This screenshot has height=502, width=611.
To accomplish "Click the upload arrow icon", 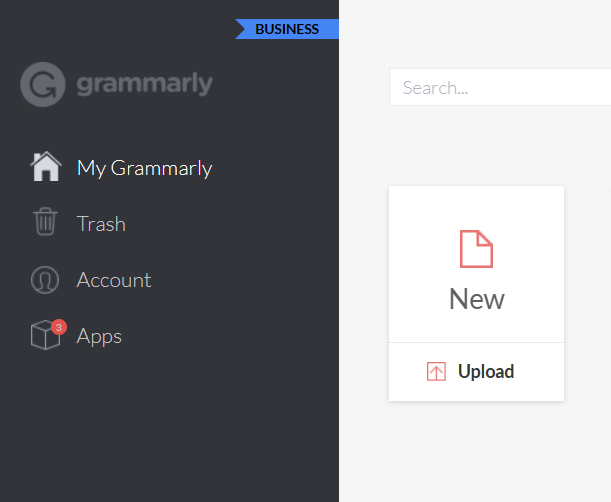I will [x=436, y=371].
